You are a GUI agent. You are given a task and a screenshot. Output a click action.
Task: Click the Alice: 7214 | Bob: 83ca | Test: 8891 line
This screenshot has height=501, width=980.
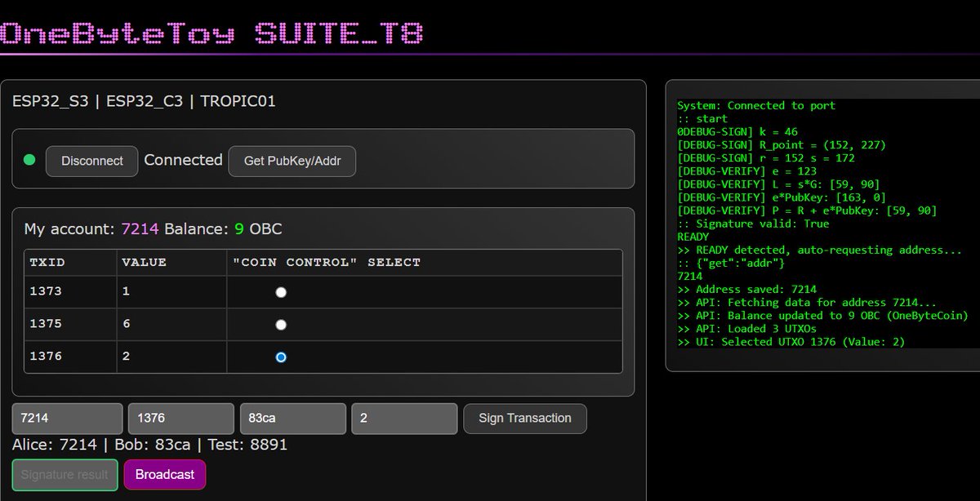click(149, 445)
